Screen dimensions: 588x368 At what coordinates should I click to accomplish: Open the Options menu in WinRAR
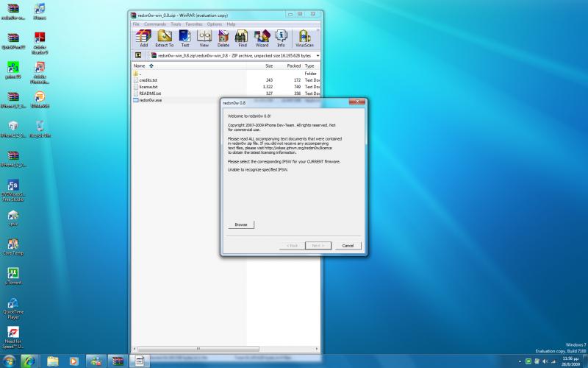coord(215,24)
